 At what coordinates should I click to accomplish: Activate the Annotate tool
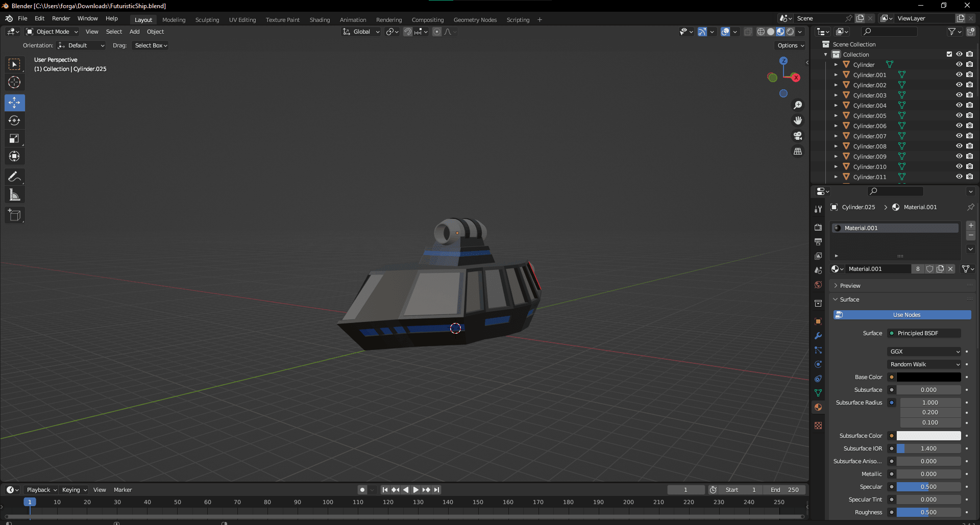[14, 177]
